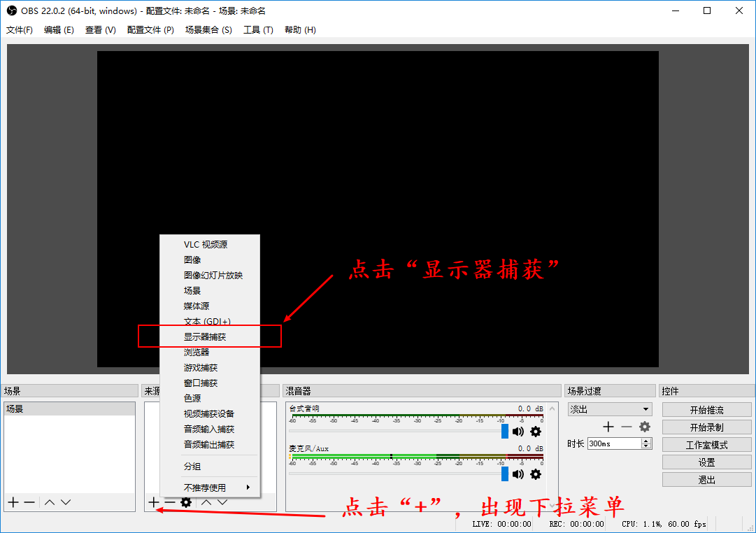Click the black preview canvas
The image size is (756, 533).
point(378,209)
